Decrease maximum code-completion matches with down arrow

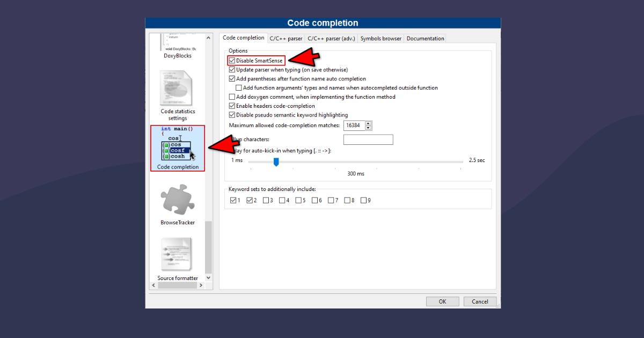coord(368,128)
